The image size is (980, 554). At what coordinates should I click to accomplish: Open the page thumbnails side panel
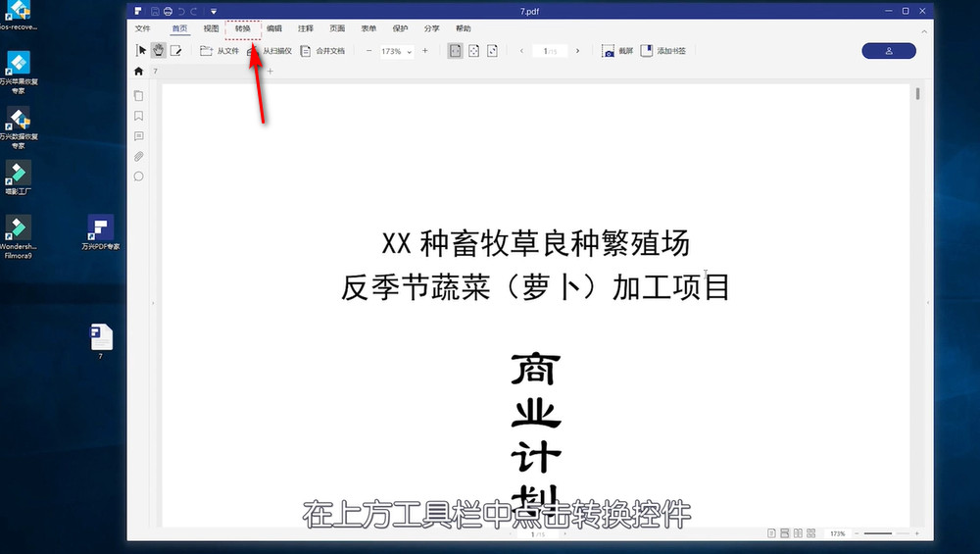tap(139, 96)
